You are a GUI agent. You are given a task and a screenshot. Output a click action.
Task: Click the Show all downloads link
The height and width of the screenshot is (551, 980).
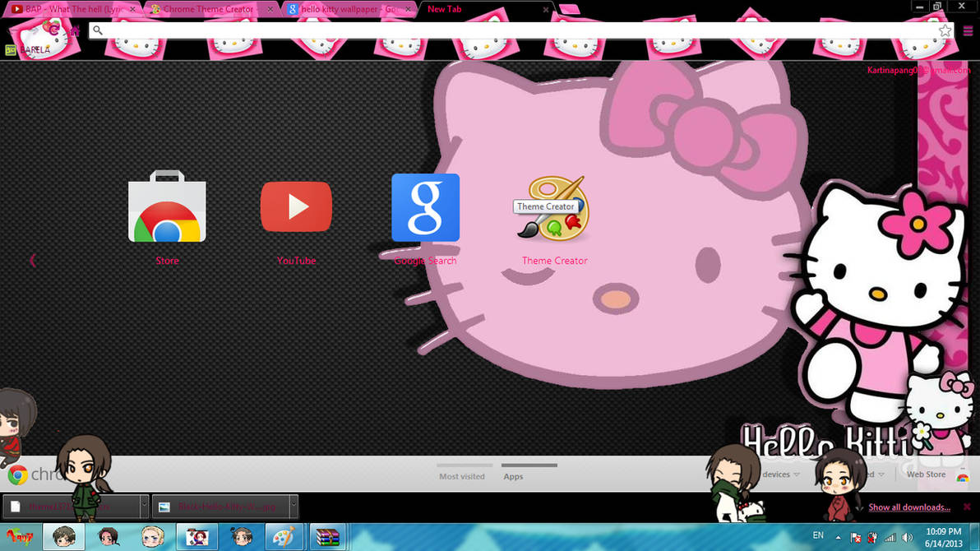tap(908, 507)
